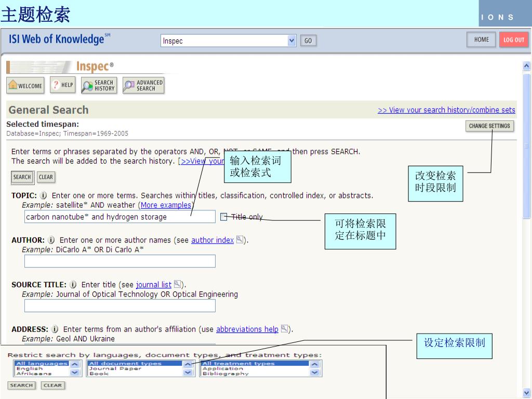Click the AUTHOR input field
532x399 pixels.
point(120,261)
